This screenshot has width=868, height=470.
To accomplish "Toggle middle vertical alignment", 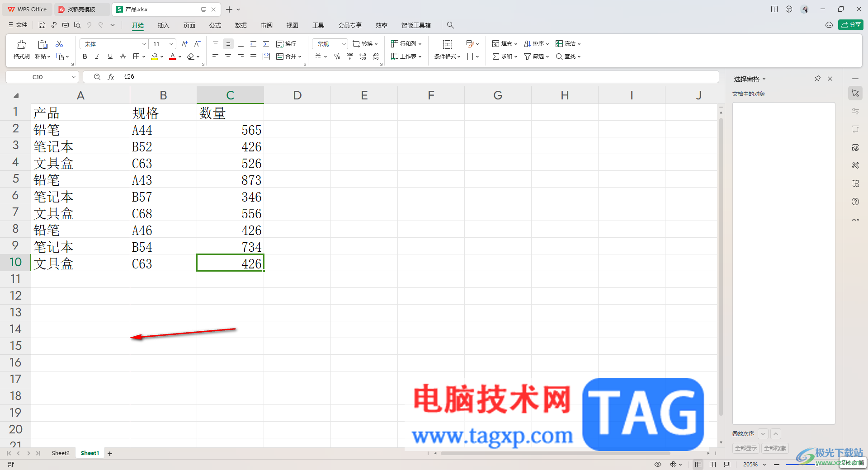I will (228, 44).
